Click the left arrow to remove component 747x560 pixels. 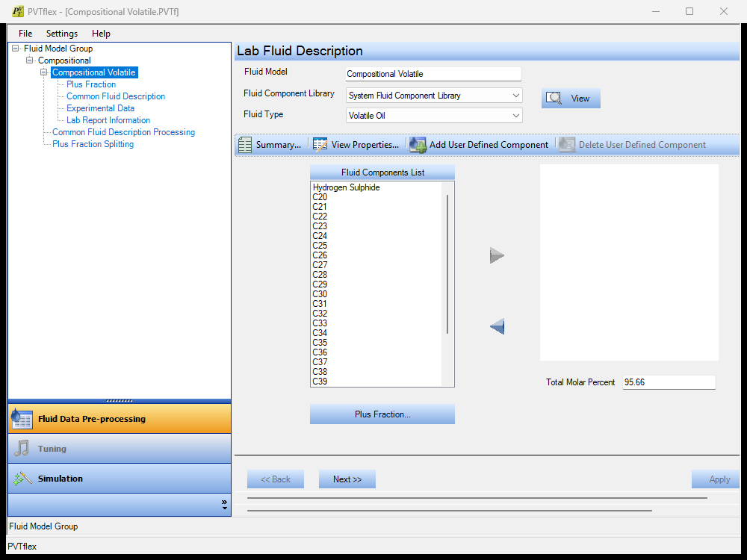point(497,327)
